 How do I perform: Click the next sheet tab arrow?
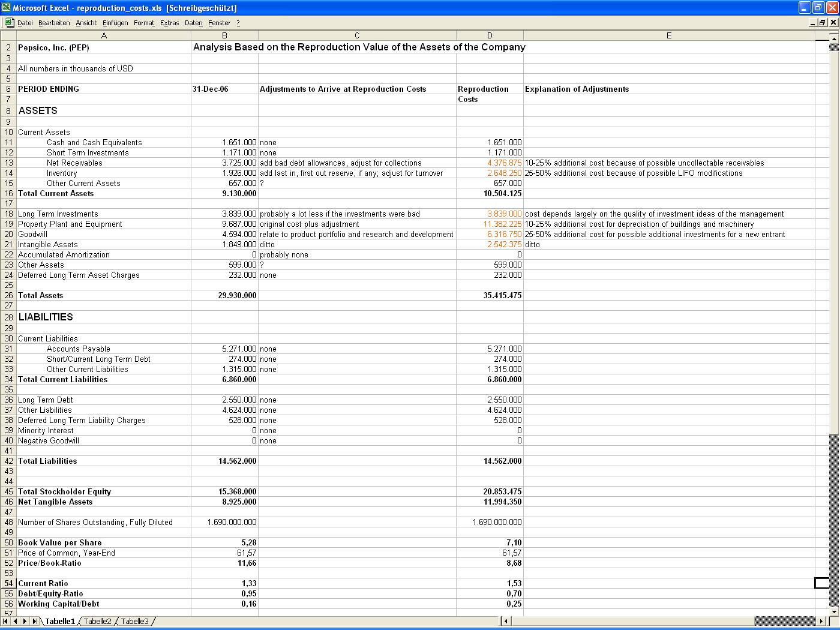pyautogui.click(x=25, y=621)
